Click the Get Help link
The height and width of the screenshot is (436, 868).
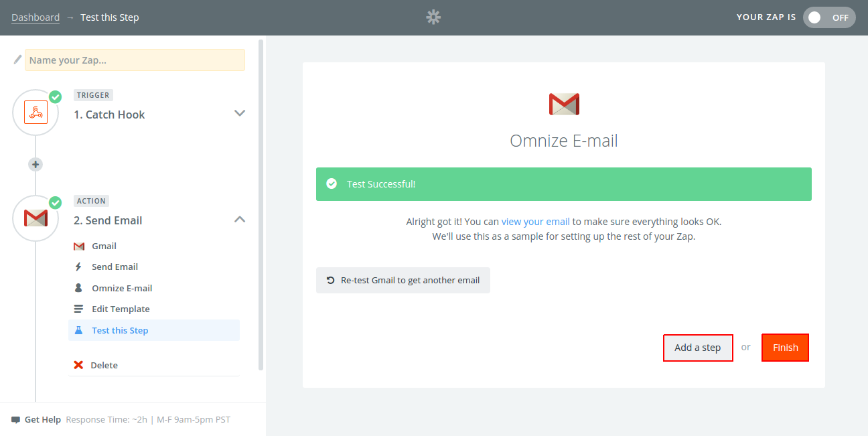[x=43, y=420]
